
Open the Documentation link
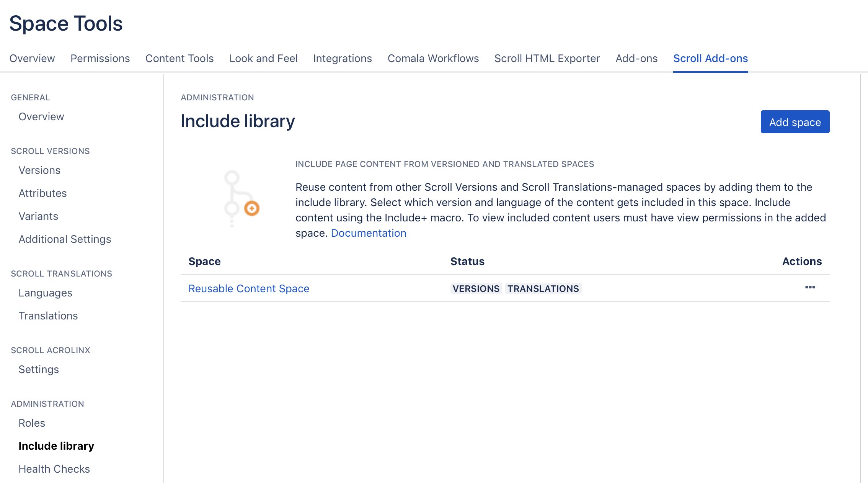368,233
